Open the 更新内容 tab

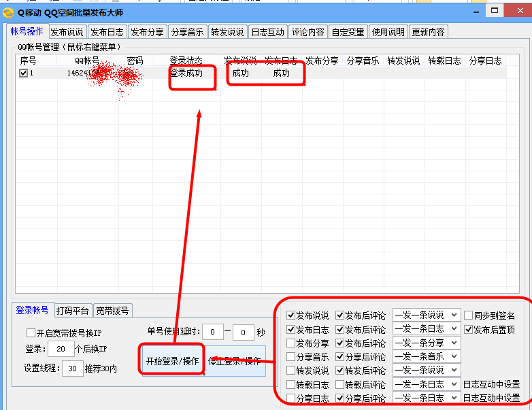point(428,32)
